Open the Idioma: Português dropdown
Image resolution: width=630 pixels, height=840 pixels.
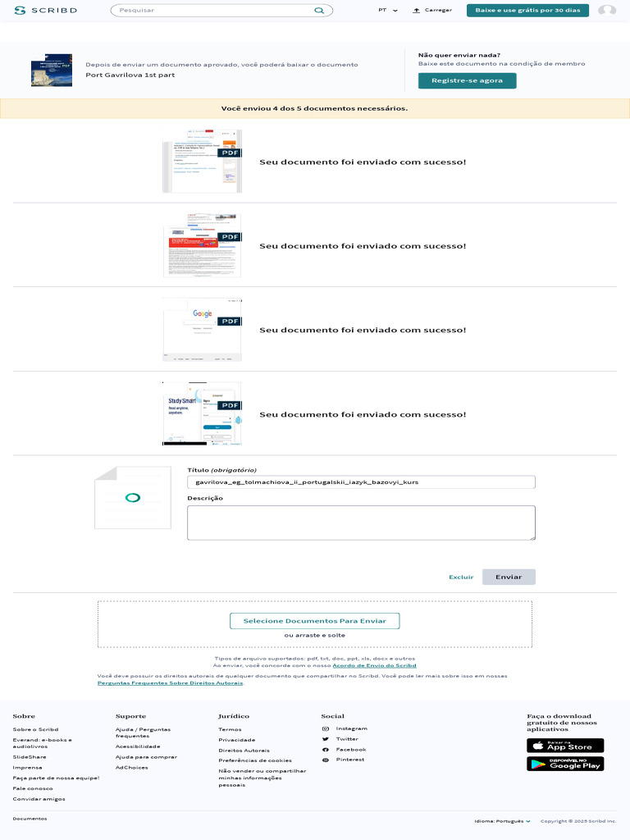(x=502, y=820)
